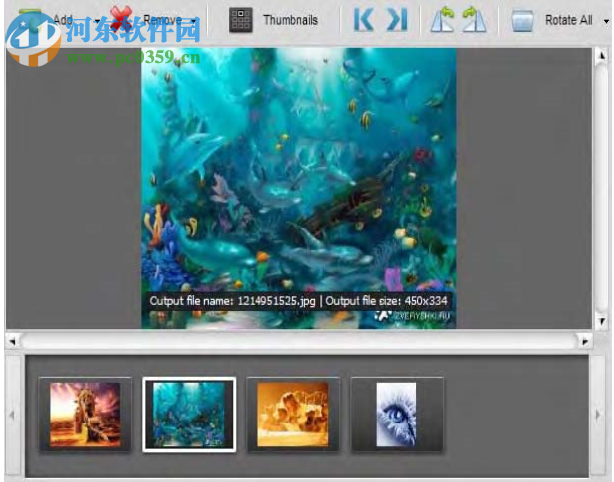Click the underwater preview image

tap(298, 188)
